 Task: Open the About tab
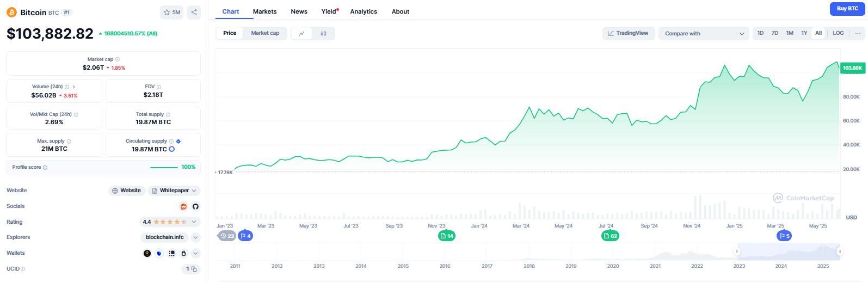401,11
